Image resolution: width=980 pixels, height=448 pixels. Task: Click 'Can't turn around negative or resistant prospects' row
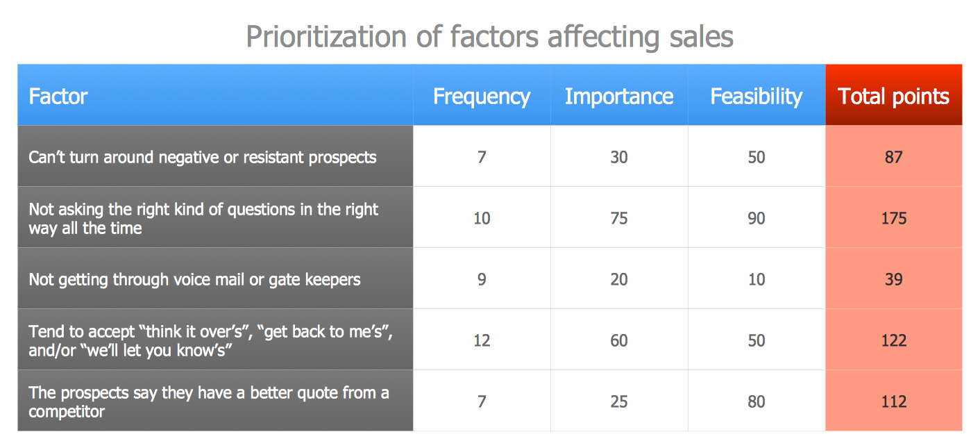tap(202, 157)
